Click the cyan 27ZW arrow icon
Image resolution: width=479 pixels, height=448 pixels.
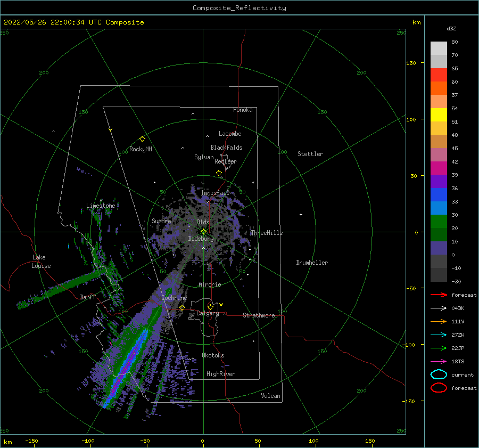coord(439,335)
